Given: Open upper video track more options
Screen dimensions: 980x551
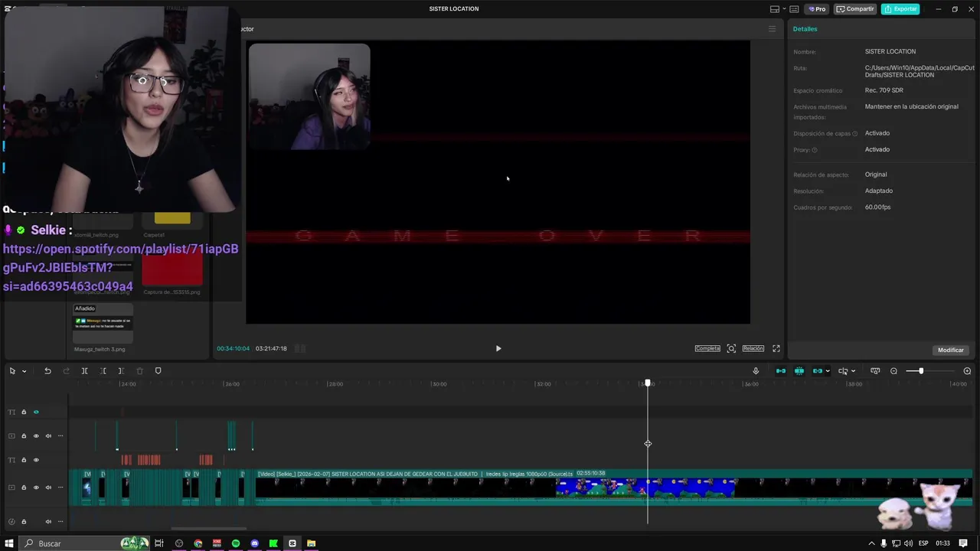Looking at the screenshot, I should point(60,436).
